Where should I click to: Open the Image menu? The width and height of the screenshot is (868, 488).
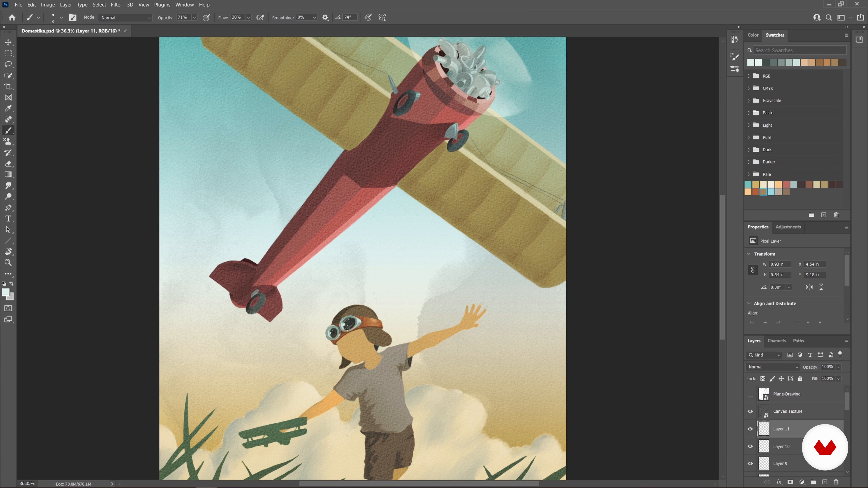[48, 5]
